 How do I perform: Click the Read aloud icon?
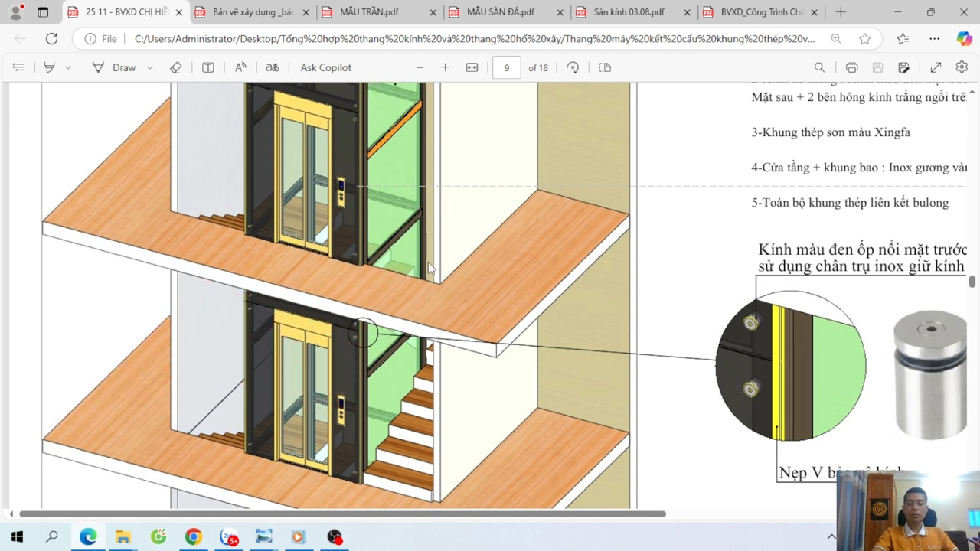[x=240, y=67]
